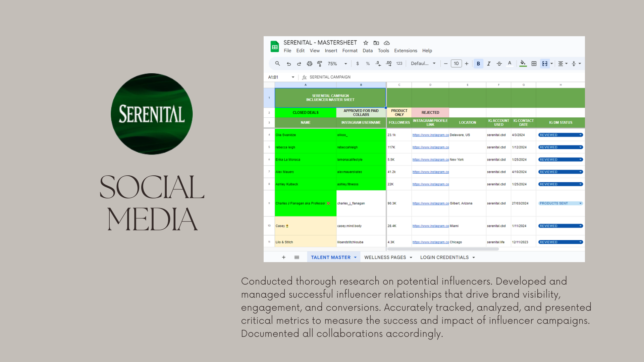Click the add new sheet plus button
Image resolution: width=644 pixels, height=362 pixels.
click(x=283, y=257)
